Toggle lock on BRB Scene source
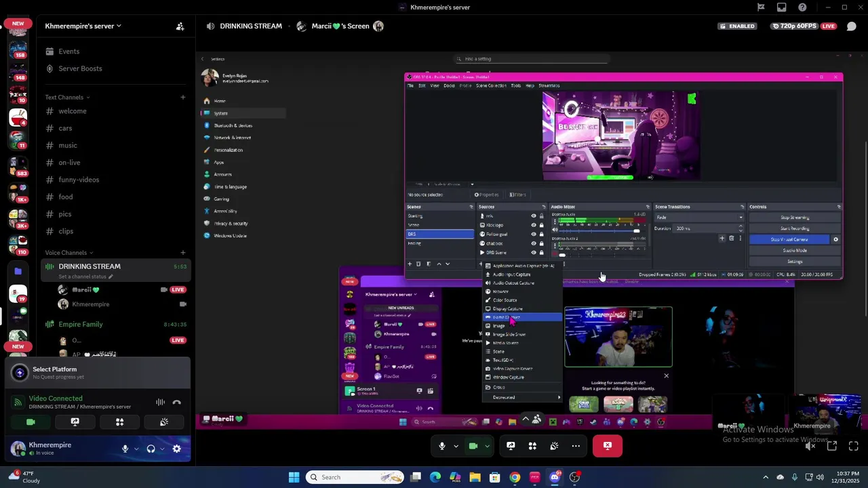The height and width of the screenshot is (488, 868). click(541, 252)
